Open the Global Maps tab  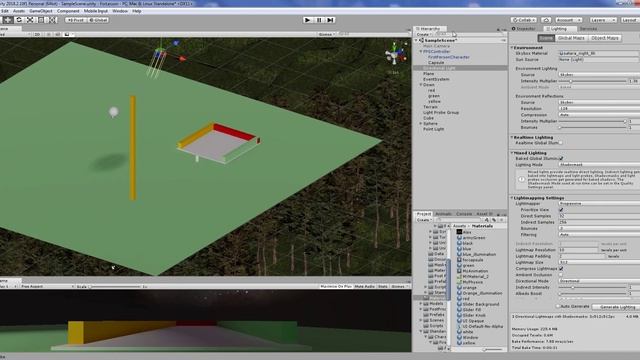click(571, 38)
